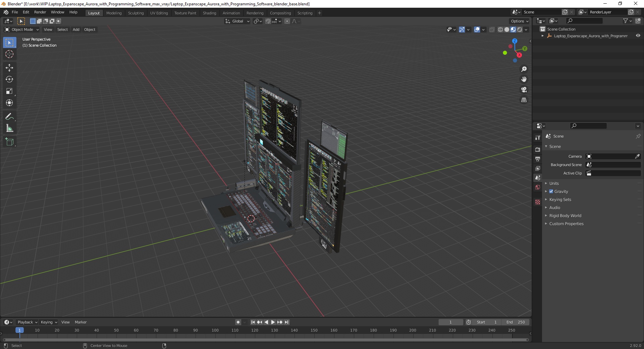Pin the Scene properties panel
The image size is (644, 349).
click(638, 136)
